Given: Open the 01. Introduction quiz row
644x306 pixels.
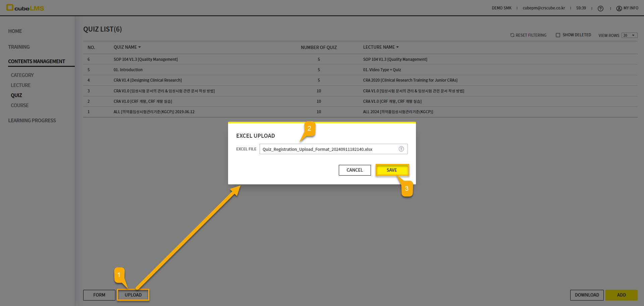Looking at the screenshot, I should click(x=128, y=70).
